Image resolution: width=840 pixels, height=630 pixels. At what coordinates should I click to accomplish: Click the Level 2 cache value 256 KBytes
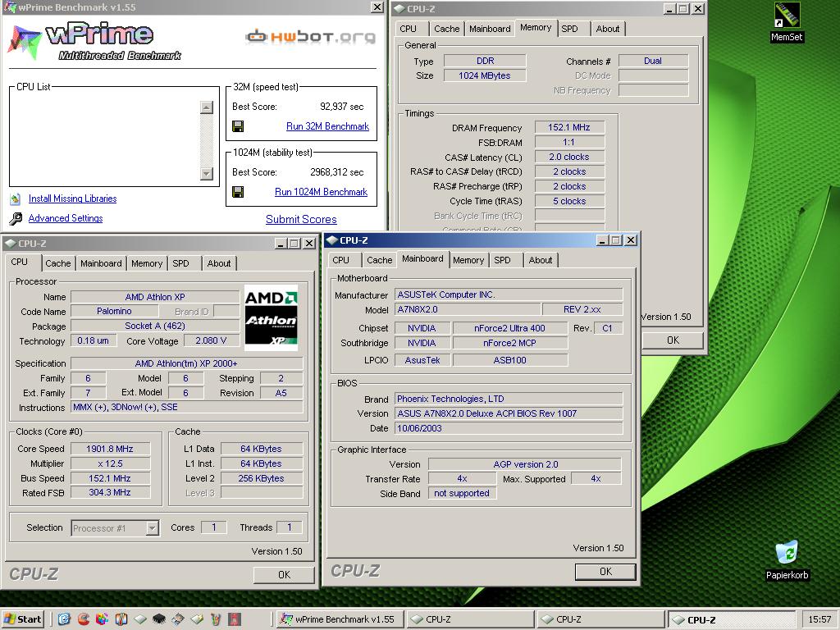pyautogui.click(x=262, y=478)
